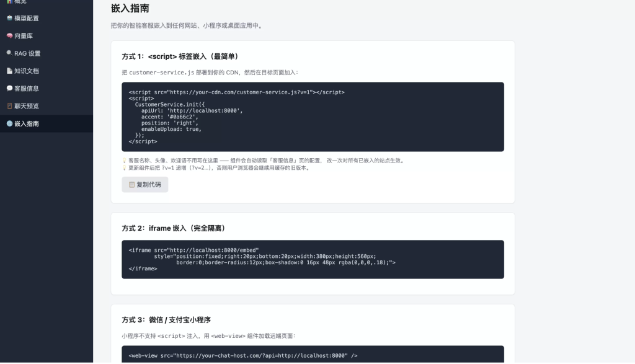635x364 pixels.
Task: Open 聊天预览 page
Action: pyautogui.click(x=46, y=106)
